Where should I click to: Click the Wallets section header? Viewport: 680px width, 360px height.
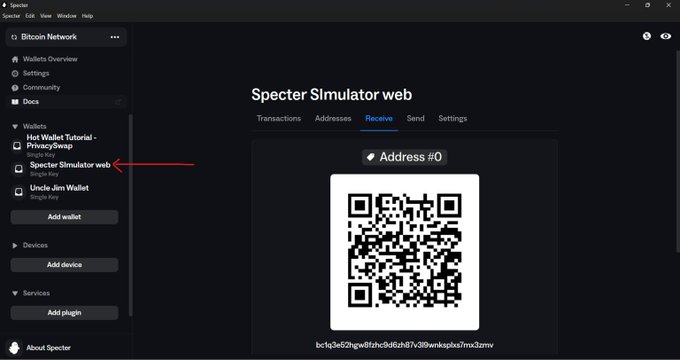tap(35, 127)
